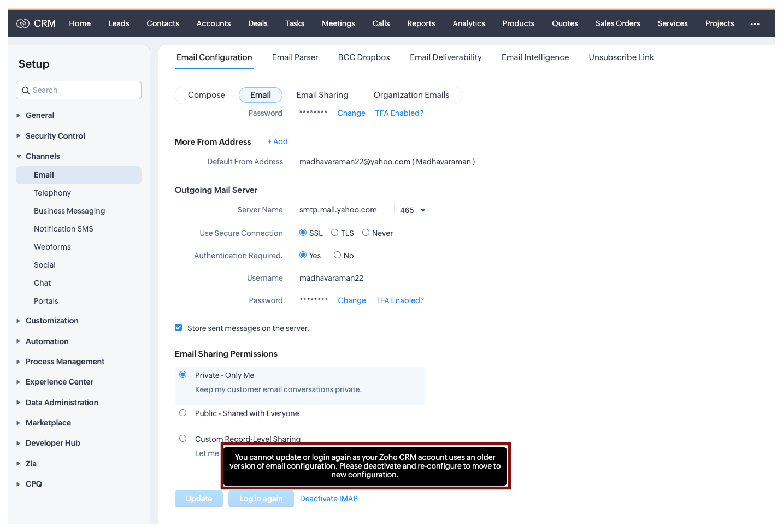Open the Unsubscribe Link tab
This screenshot has width=783, height=532.
point(621,57)
